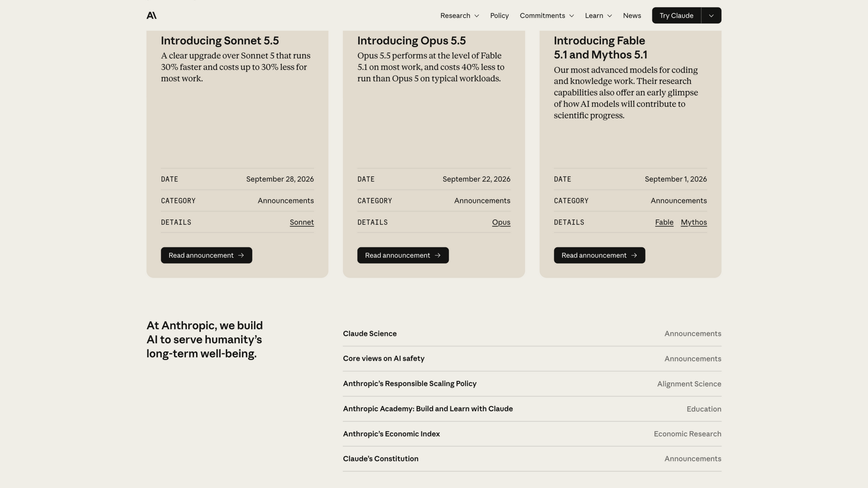This screenshot has width=868, height=488.
Task: Expand the Learn dropdown menu
Action: click(598, 15)
